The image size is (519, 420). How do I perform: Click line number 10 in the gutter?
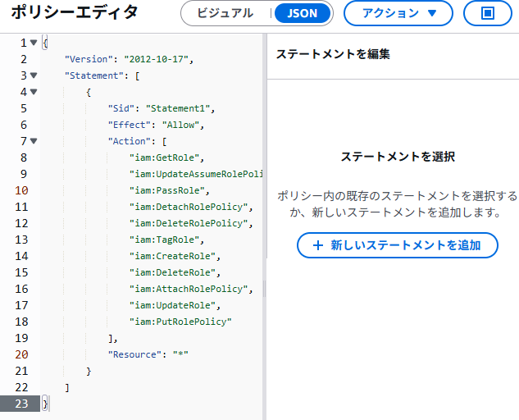(x=21, y=190)
